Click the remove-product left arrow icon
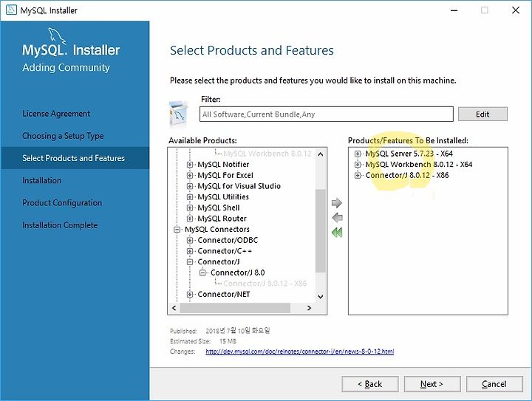 click(337, 217)
